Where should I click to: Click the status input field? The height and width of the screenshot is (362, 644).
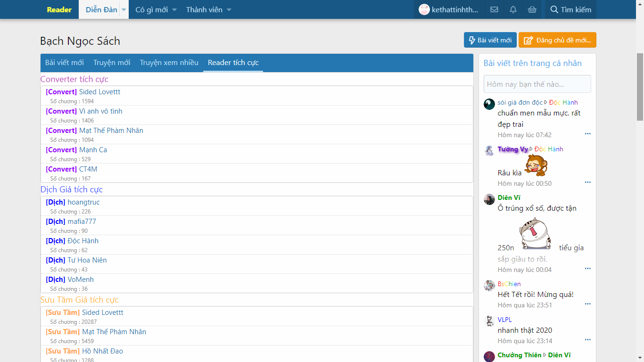click(x=537, y=84)
